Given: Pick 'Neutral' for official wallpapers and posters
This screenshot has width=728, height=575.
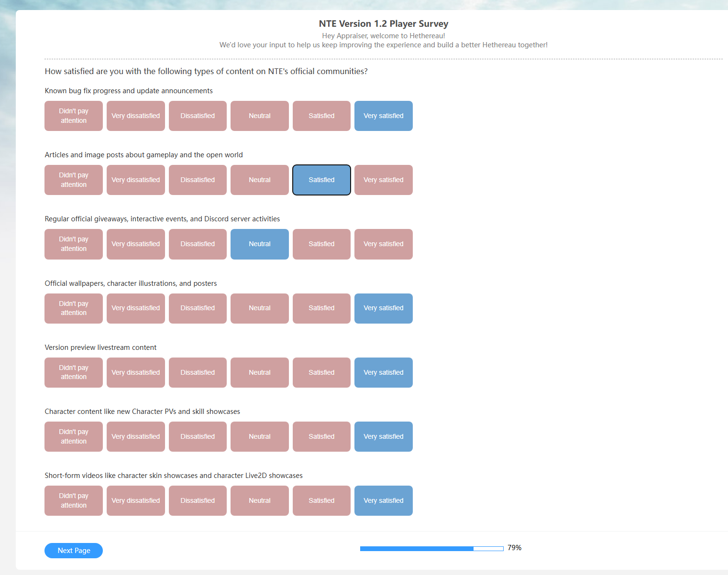Looking at the screenshot, I should click(260, 308).
